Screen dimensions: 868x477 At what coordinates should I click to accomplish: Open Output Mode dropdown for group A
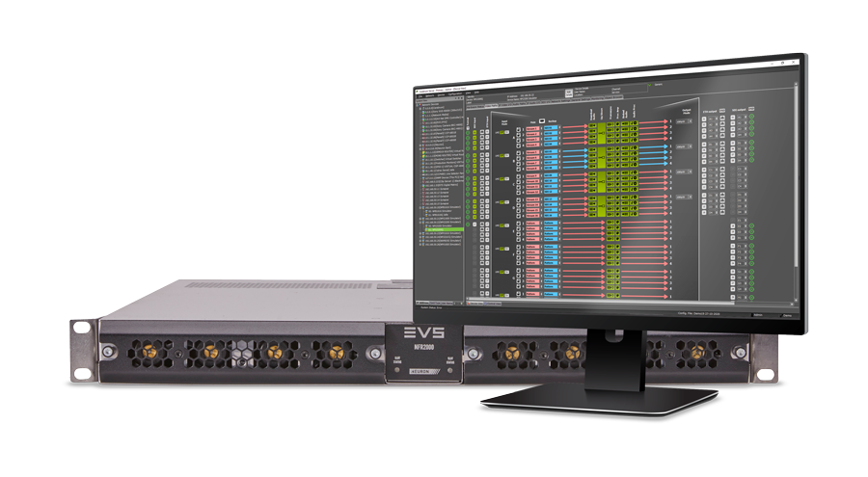point(684,121)
